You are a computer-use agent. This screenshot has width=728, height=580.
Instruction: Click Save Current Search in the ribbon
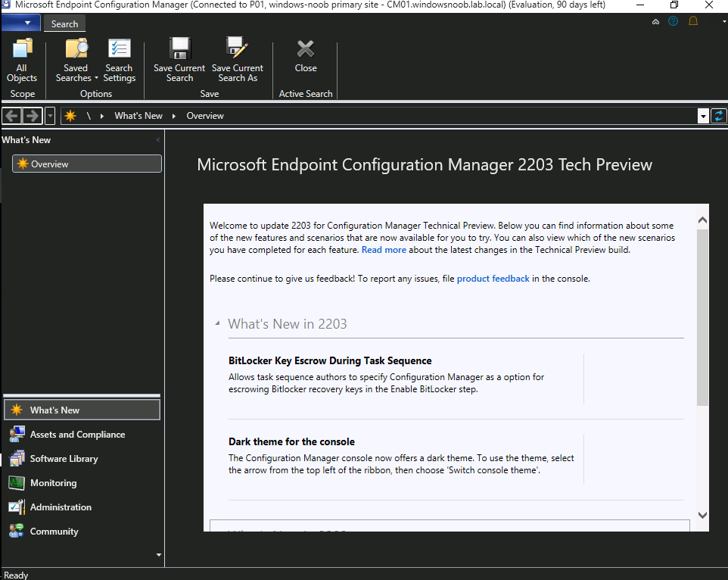pos(179,61)
